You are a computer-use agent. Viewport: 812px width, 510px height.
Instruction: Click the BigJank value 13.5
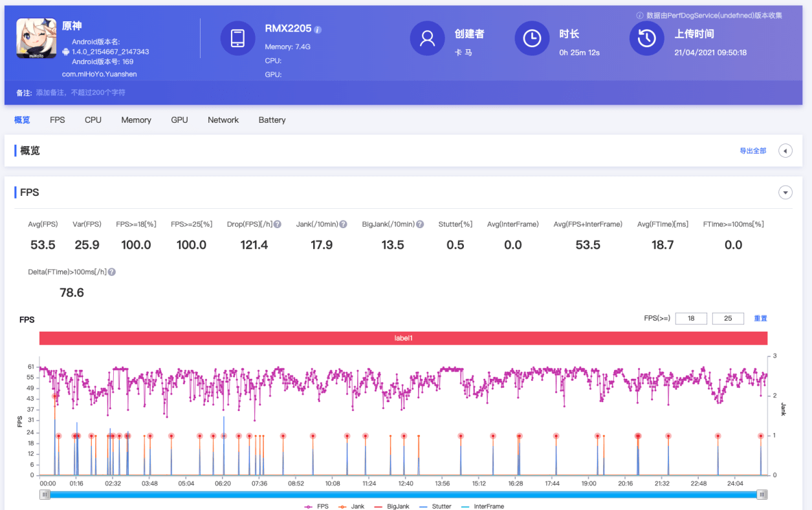tap(393, 245)
